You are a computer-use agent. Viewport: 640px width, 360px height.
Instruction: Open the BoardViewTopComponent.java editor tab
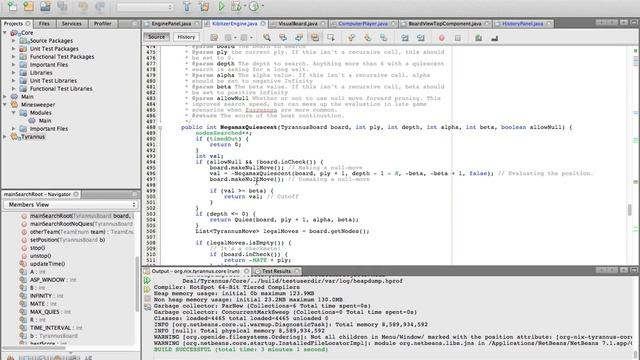pyautogui.click(x=445, y=24)
